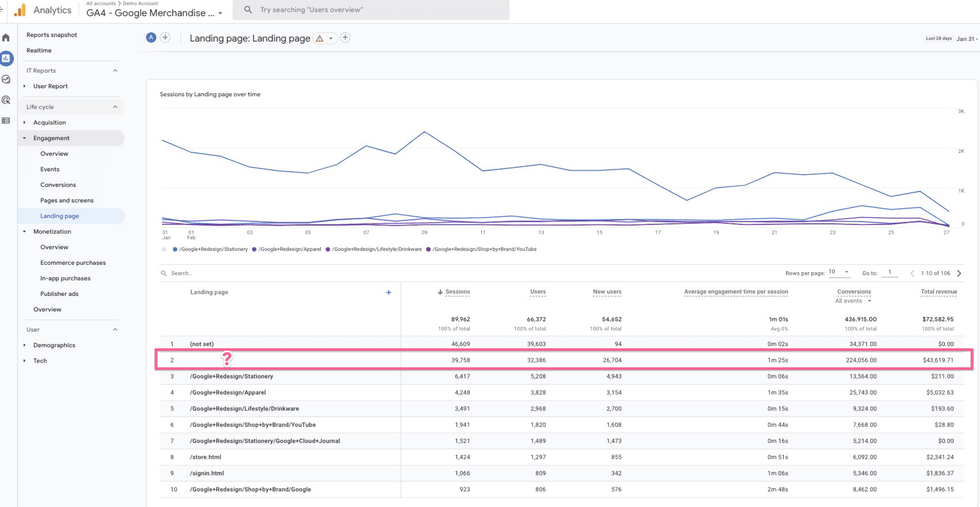980x507 pixels.
Task: Sort table by Users column
Action: [538, 292]
